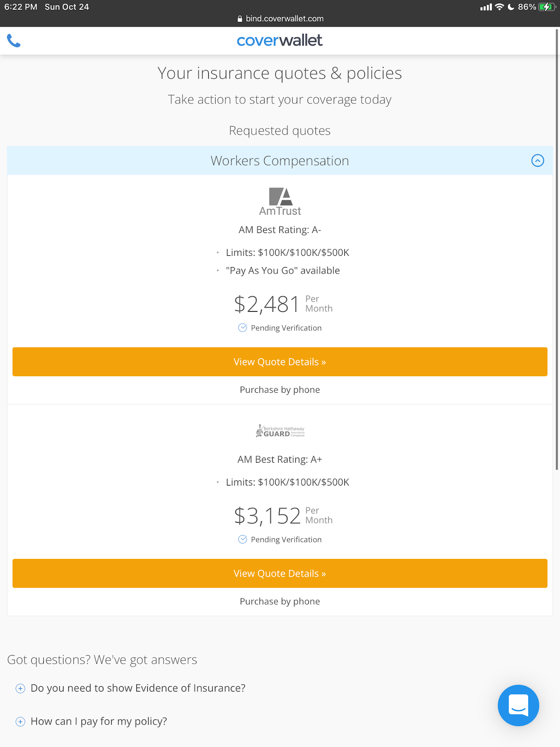
Task: Click the $2,481 per month price
Action: click(x=267, y=304)
